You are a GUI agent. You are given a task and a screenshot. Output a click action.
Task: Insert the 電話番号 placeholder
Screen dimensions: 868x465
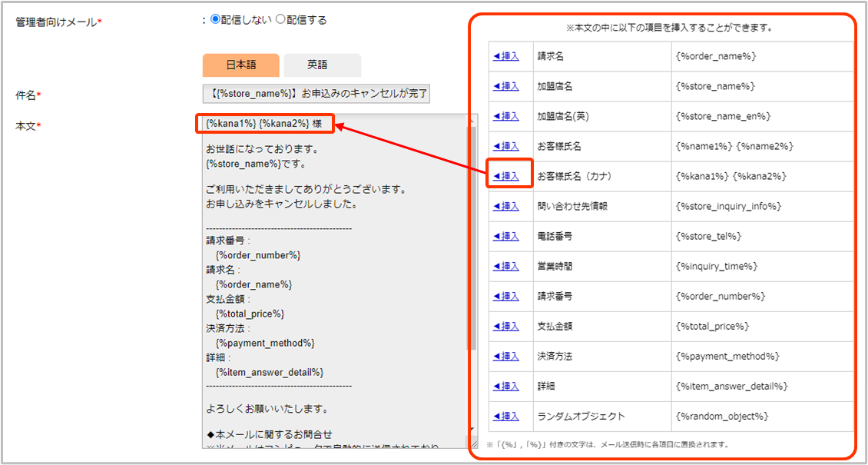pyautogui.click(x=506, y=236)
